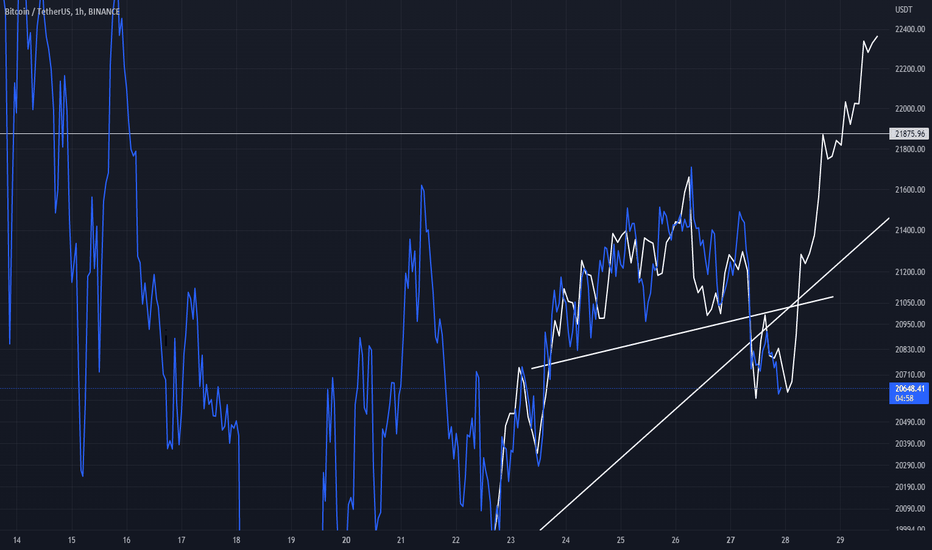This screenshot has height=550, width=932.
Task: Click date 16 on the time axis
Action: tap(127, 540)
